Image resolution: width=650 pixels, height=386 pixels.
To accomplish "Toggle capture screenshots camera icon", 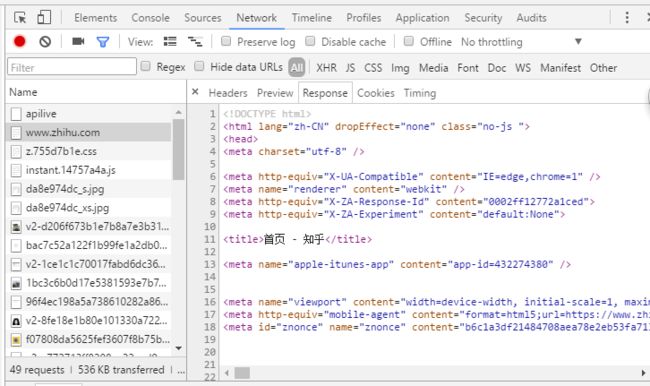I will [78, 41].
